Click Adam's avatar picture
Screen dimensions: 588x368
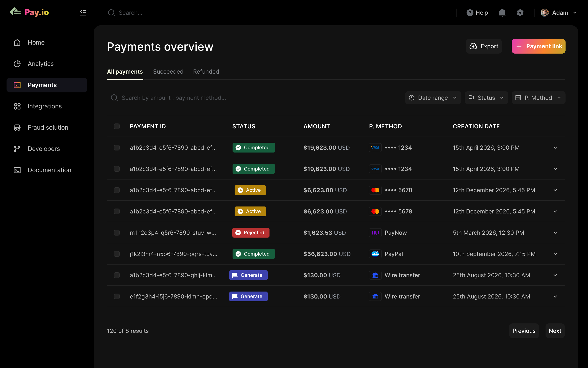click(x=545, y=13)
